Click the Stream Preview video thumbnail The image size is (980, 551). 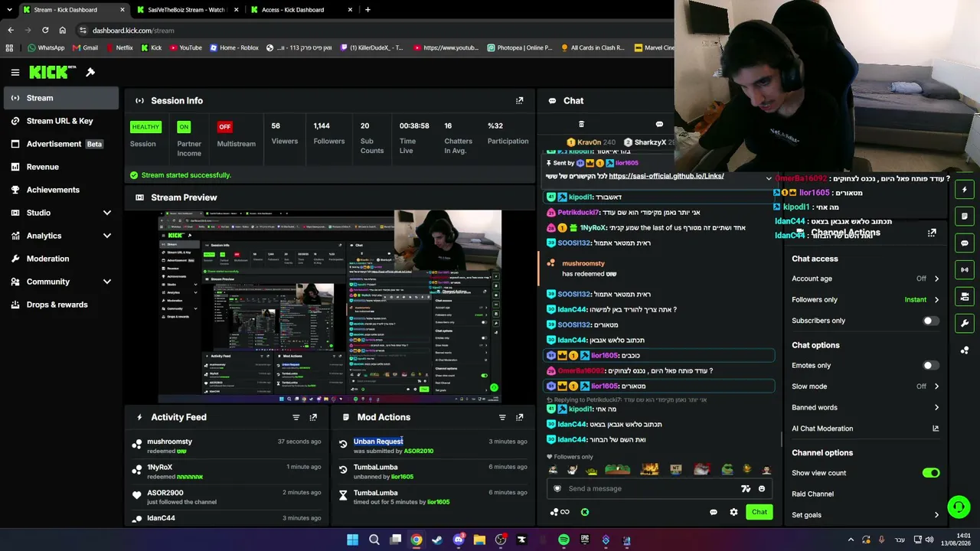(330, 306)
